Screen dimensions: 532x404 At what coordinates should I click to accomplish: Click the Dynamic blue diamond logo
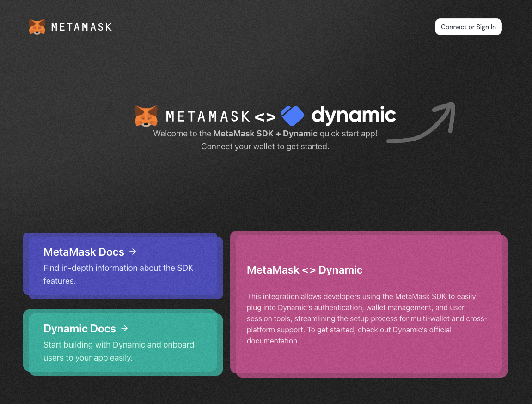(292, 116)
